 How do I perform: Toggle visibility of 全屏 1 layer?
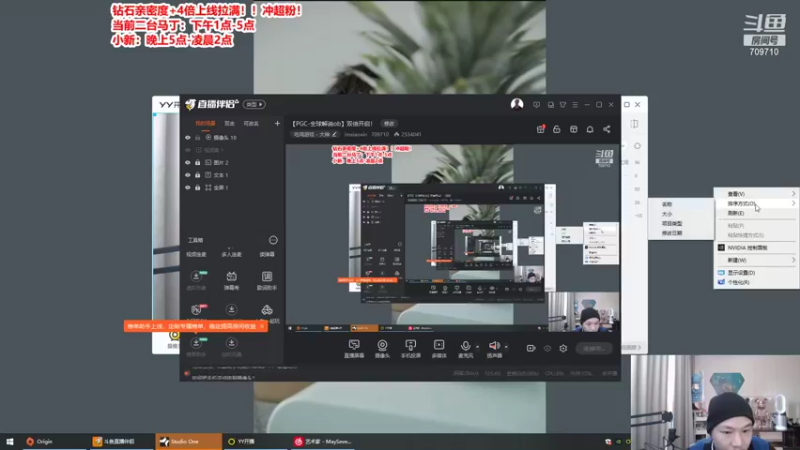click(x=188, y=187)
